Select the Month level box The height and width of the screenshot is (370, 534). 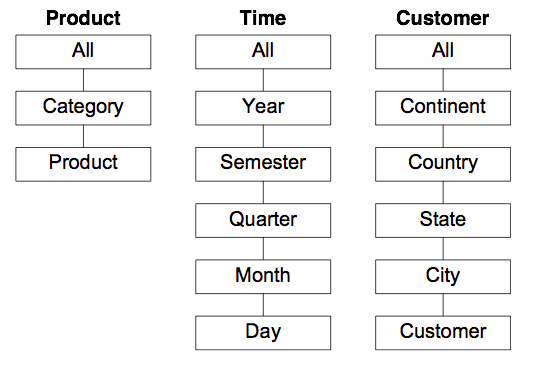tap(263, 277)
